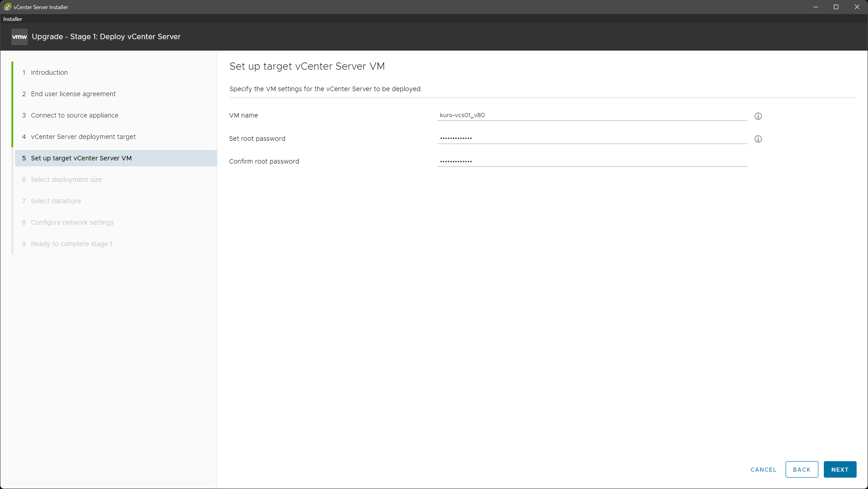Viewport: 868px width, 489px height.
Task: Click Ready to complete stage 1 step
Action: point(71,244)
